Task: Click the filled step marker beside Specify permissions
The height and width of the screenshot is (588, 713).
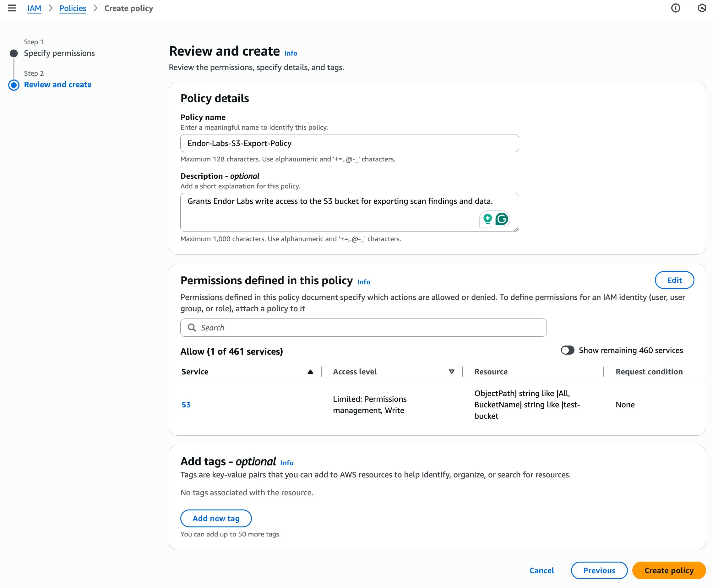Action: point(14,53)
